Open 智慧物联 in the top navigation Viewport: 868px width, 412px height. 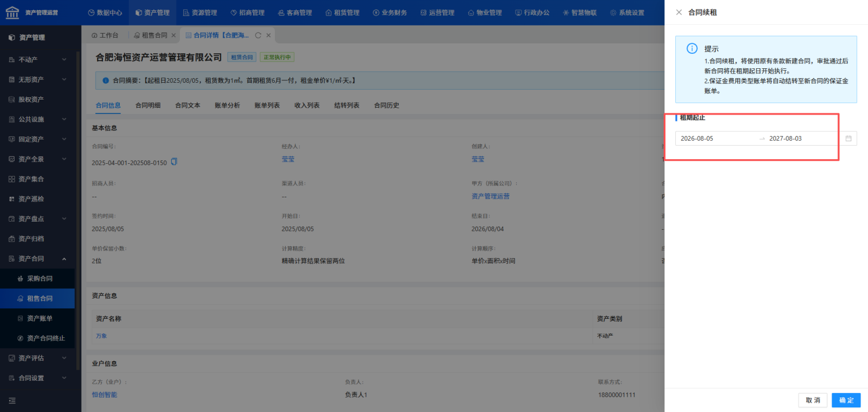[580, 13]
